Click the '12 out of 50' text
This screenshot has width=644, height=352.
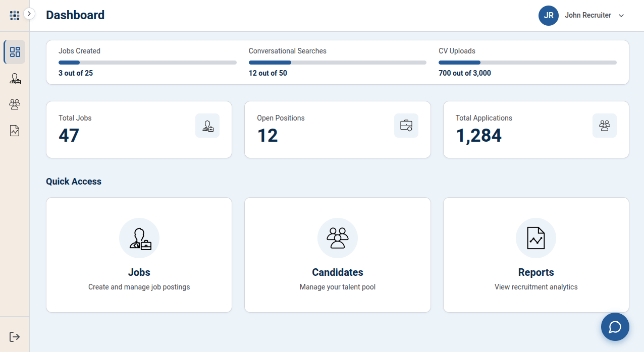268,73
